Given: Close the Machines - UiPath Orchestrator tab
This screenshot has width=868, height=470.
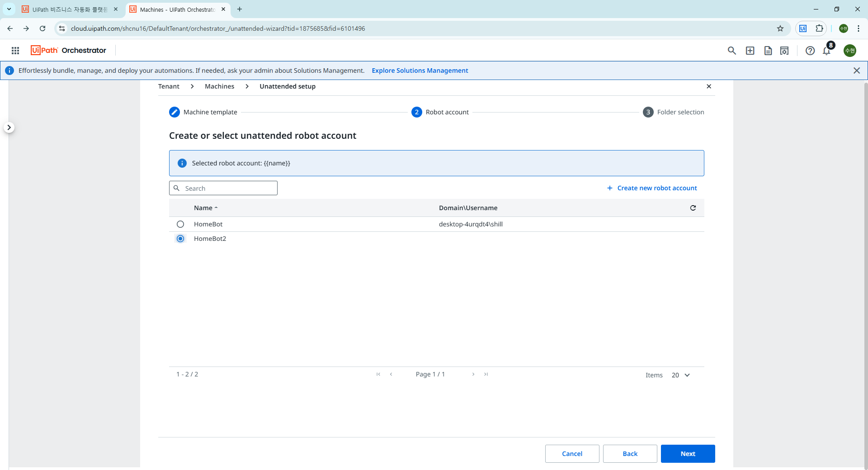Looking at the screenshot, I should pos(223,9).
